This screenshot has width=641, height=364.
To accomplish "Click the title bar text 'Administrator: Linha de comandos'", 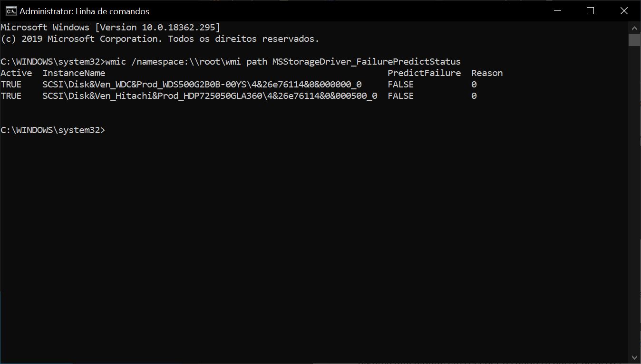I will (84, 11).
